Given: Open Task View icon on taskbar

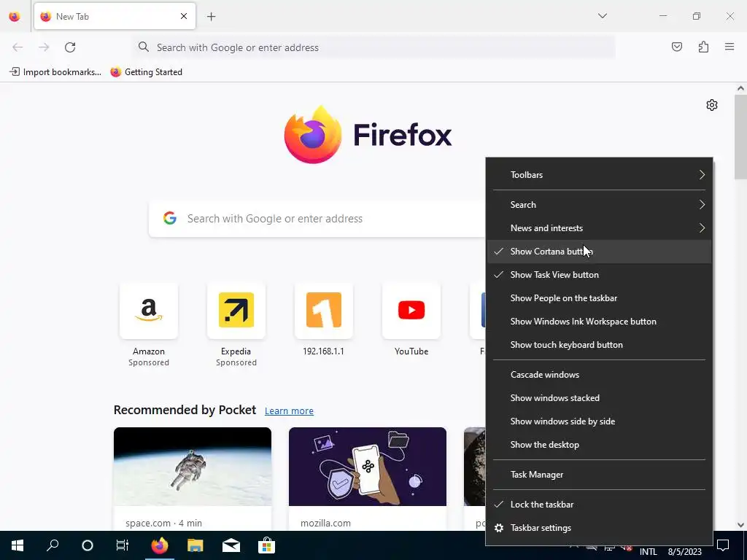Looking at the screenshot, I should pyautogui.click(x=123, y=545).
